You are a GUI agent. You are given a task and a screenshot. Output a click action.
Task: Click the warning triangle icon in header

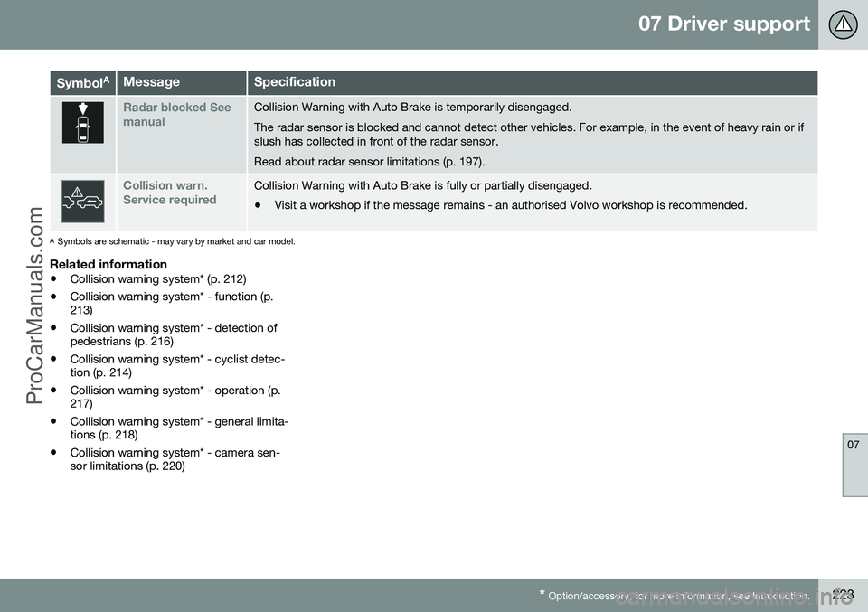tap(844, 24)
